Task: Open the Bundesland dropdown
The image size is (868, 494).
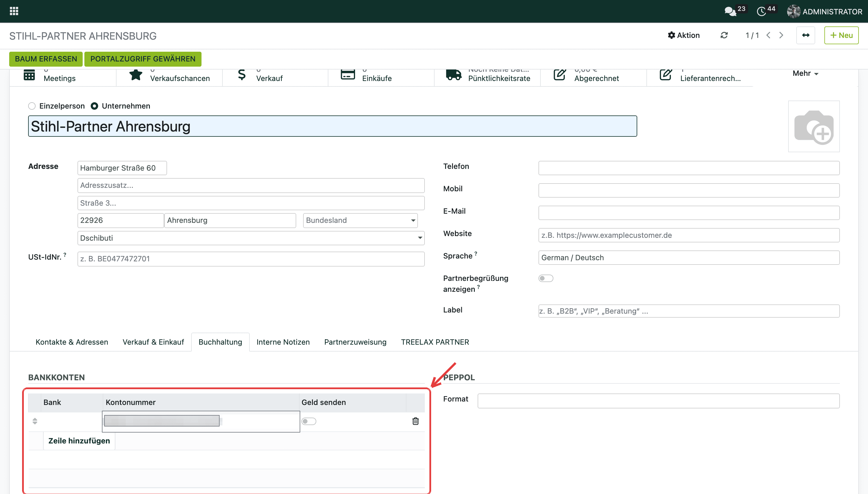Action: click(360, 220)
